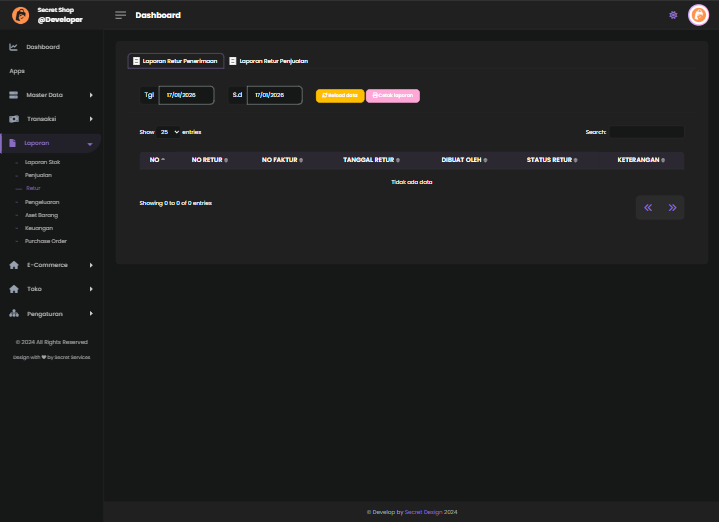The height and width of the screenshot is (522, 719).
Task: Click the Dashboard chart icon in sidebar
Action: click(14, 47)
